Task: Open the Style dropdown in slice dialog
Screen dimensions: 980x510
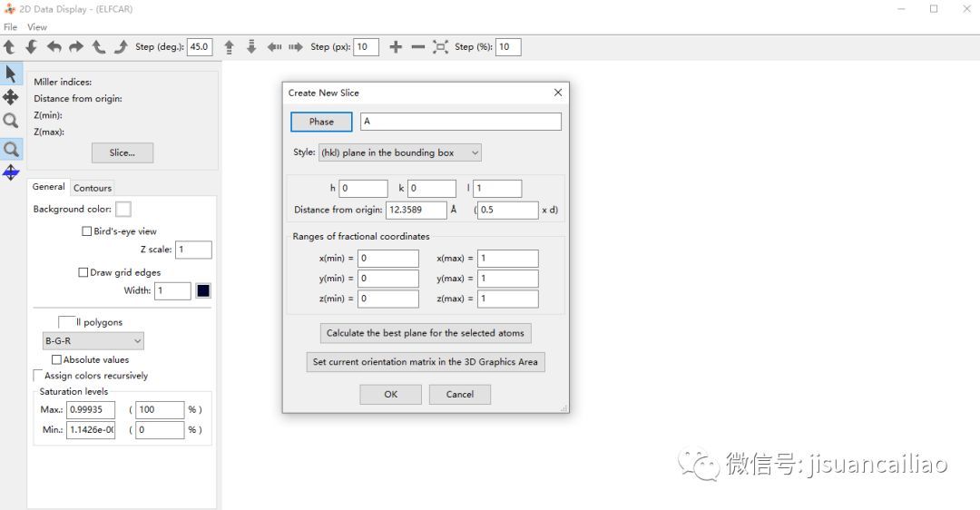Action: click(x=400, y=152)
